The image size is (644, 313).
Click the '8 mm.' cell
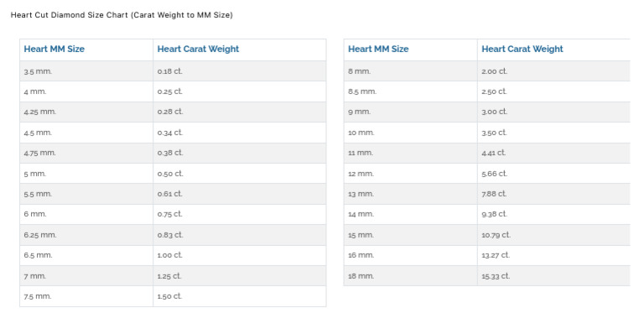coord(410,71)
